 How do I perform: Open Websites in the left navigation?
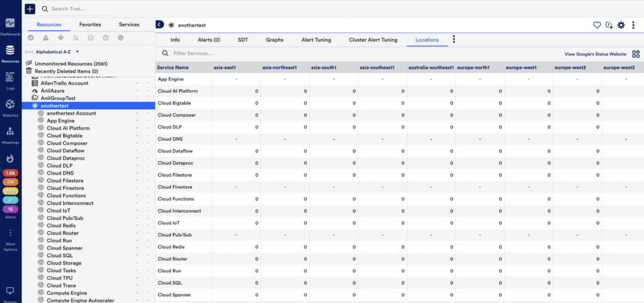10,108
